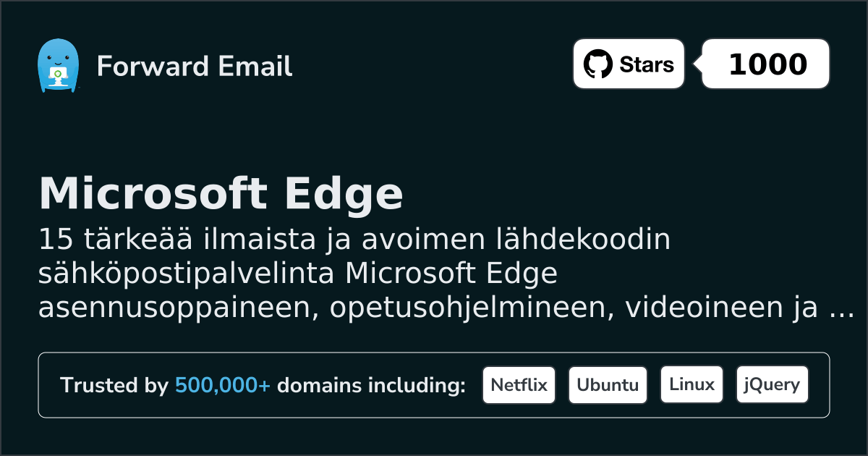Follow the blue 500,000+ link
Viewport: 868px width, 456px height.
pos(223,386)
